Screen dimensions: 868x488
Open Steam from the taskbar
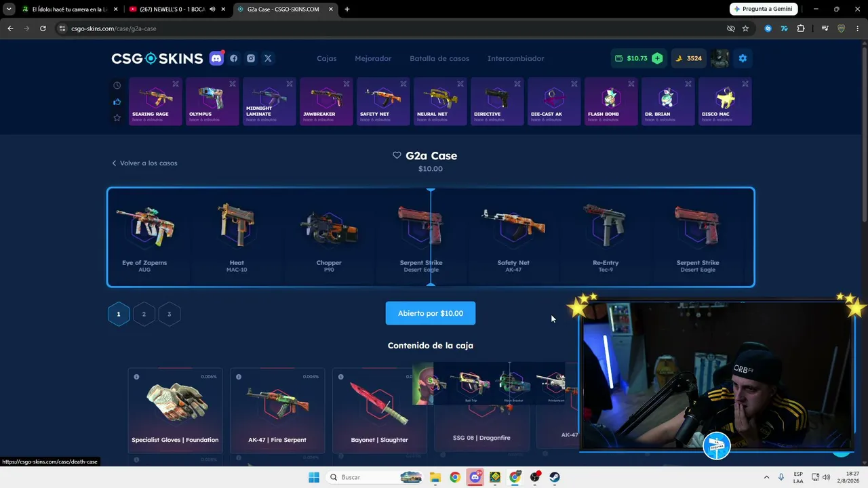(x=555, y=477)
